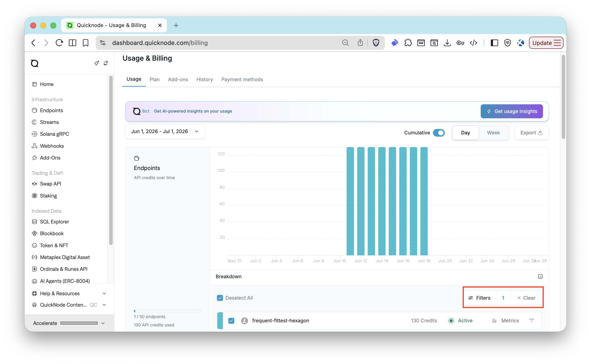Open the browser Update menu
Image resolution: width=591 pixels, height=364 pixels.
546,43
